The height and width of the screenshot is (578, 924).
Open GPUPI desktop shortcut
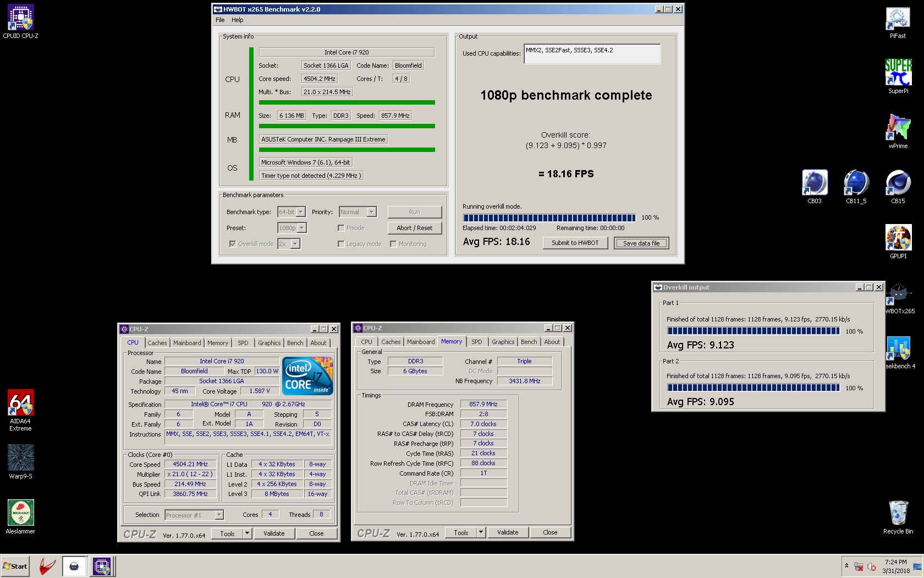point(898,242)
